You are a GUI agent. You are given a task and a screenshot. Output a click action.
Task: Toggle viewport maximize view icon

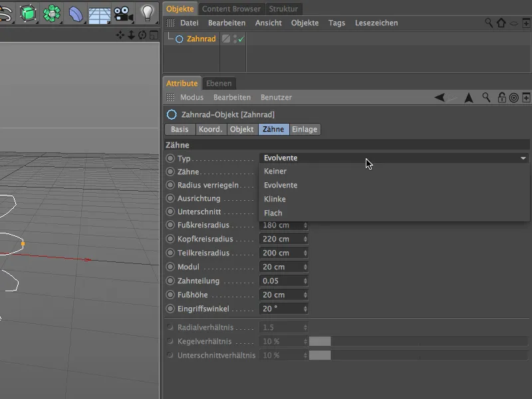[x=154, y=35]
